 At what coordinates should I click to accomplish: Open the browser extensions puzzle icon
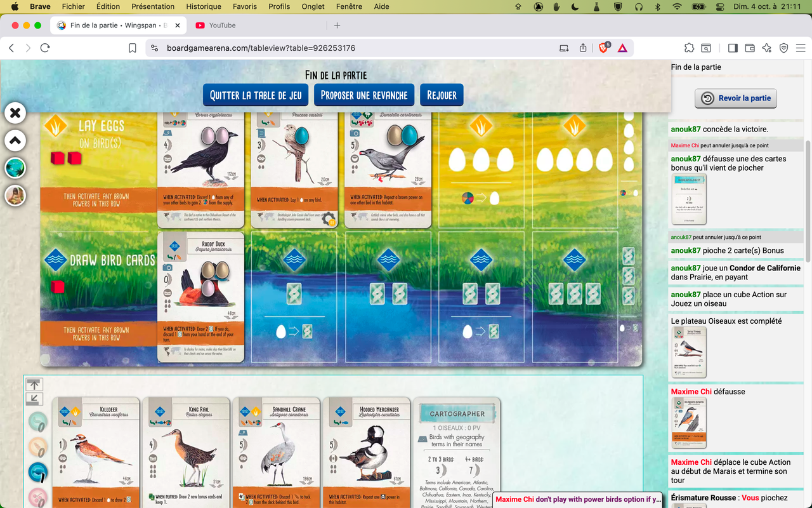689,48
